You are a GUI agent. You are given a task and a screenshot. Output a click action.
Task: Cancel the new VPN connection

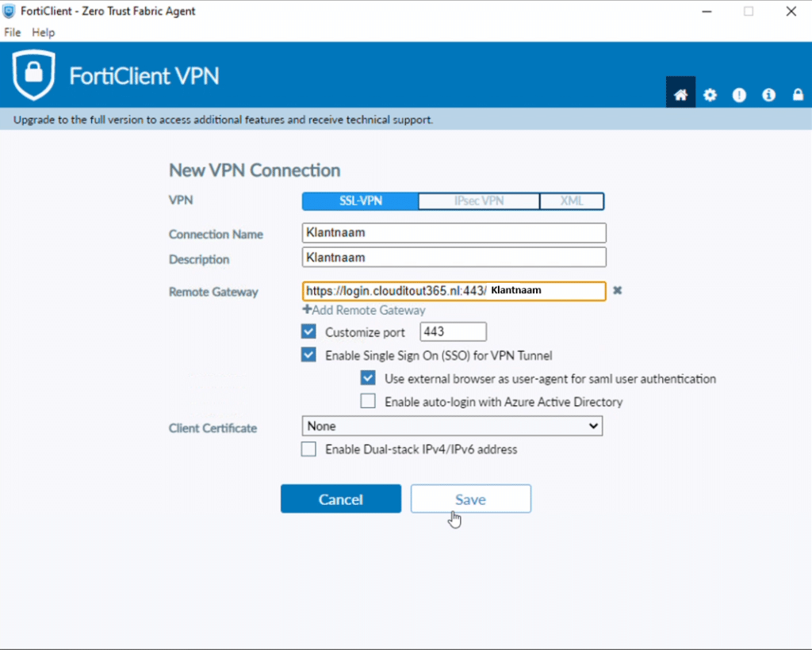tap(341, 499)
